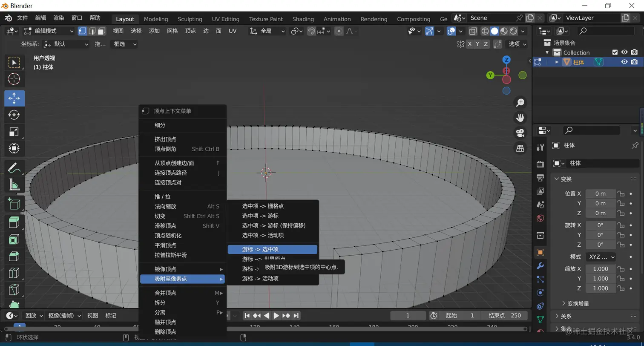Select the Add Cube tool
The width and height of the screenshot is (644, 346).
14,204
